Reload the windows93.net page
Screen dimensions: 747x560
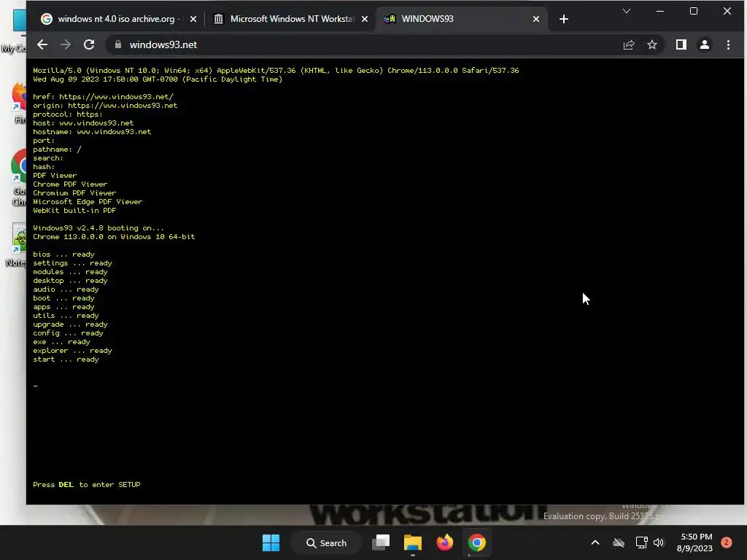click(x=89, y=44)
